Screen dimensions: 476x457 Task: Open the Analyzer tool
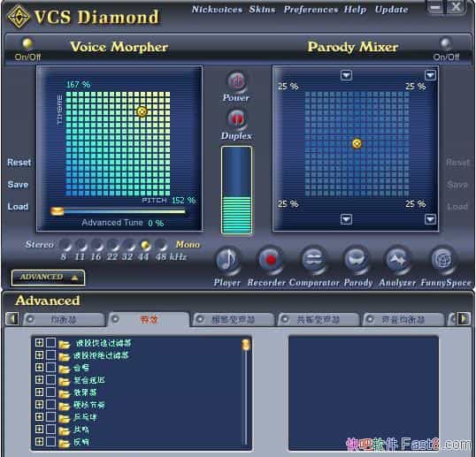click(x=397, y=260)
